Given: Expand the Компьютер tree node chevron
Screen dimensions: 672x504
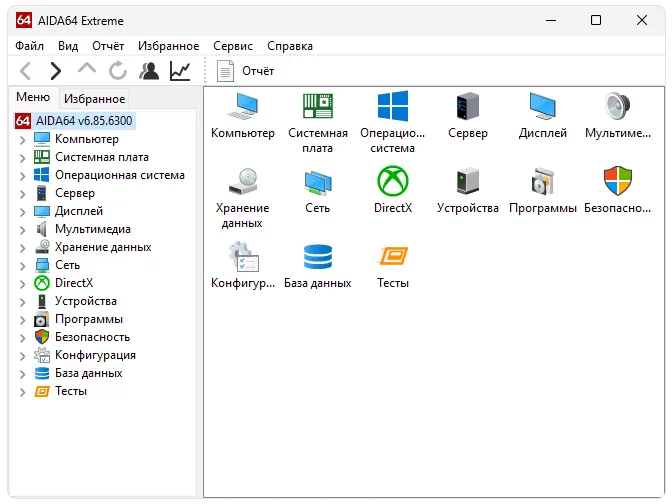Looking at the screenshot, I should 22,140.
